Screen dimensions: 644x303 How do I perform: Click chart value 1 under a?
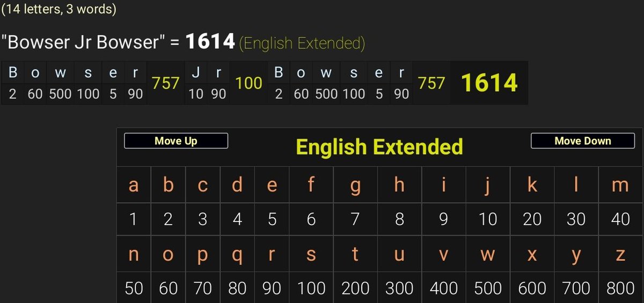coord(134,219)
